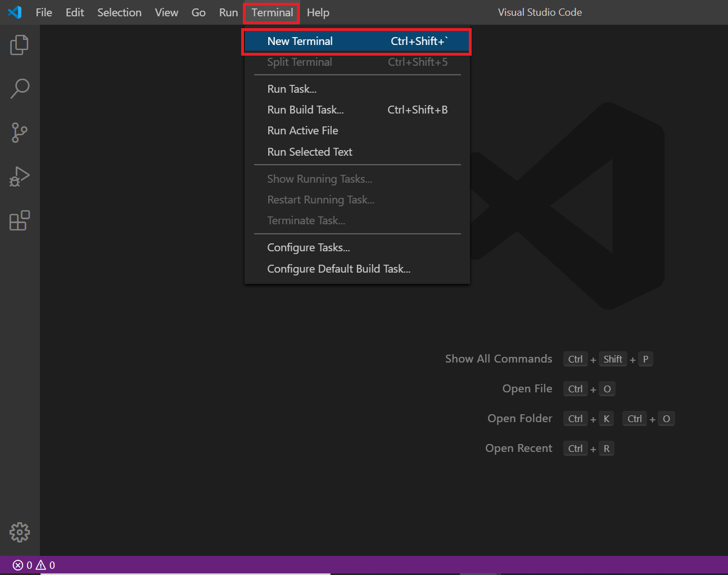Screen dimensions: 728x575
Task: Click the Ctrl badge next to Open Recent
Action: 575,448
